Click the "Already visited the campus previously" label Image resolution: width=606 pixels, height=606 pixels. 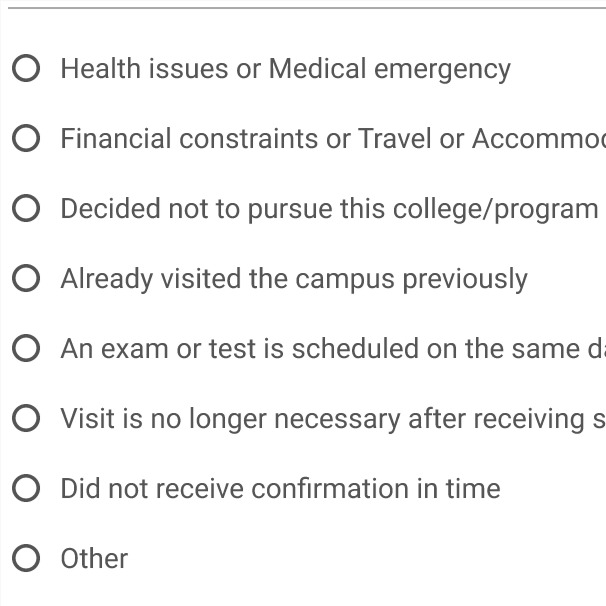pos(293,279)
